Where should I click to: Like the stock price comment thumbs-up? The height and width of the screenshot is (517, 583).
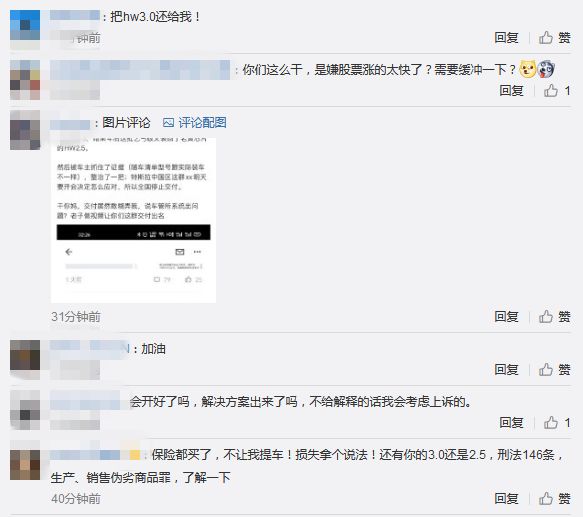pos(557,90)
